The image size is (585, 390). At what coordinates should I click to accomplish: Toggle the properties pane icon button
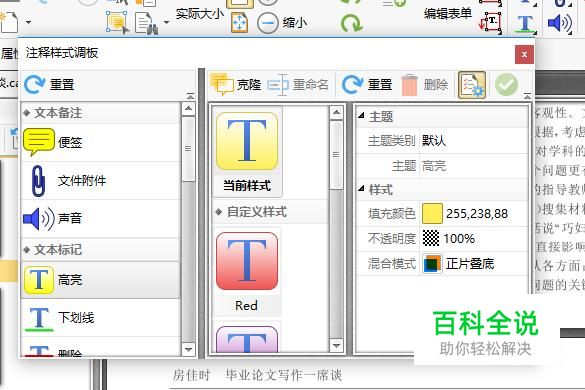click(x=472, y=85)
